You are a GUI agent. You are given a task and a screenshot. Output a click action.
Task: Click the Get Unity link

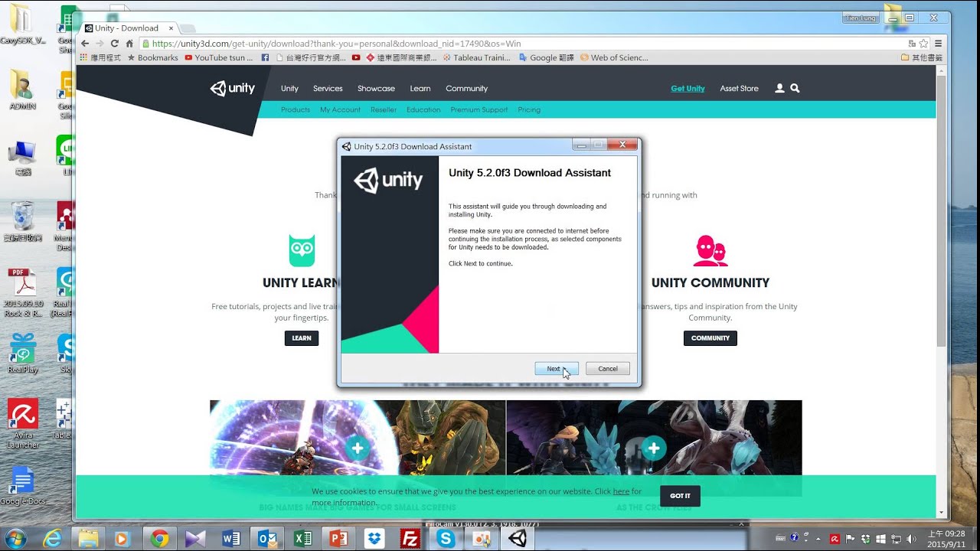pyautogui.click(x=688, y=89)
